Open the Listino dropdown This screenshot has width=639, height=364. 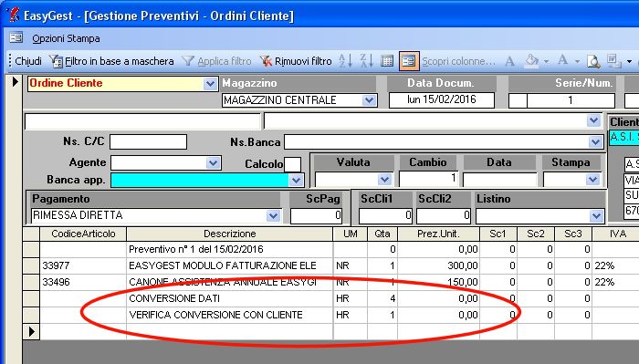tap(597, 216)
